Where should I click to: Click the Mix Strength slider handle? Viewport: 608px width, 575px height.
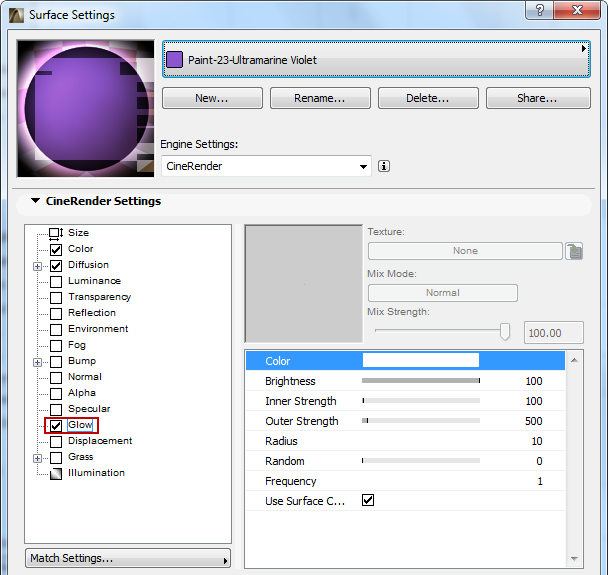[504, 332]
